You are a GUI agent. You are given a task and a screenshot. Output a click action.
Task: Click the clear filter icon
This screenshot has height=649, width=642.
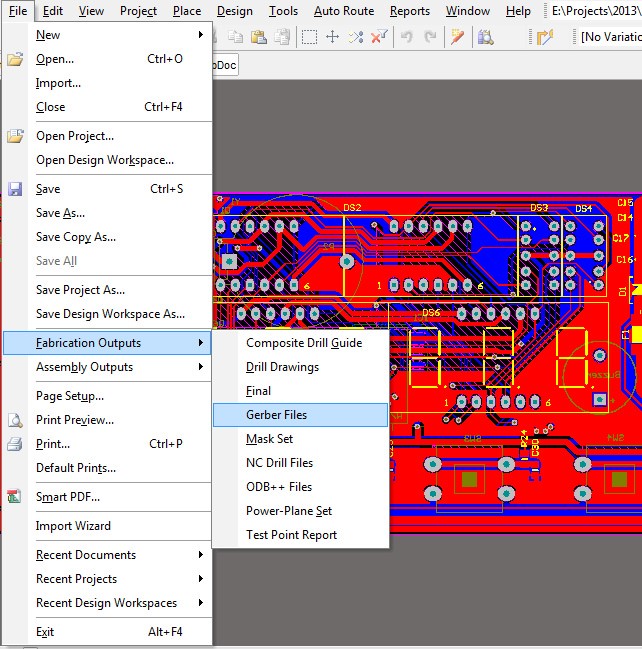click(379, 37)
